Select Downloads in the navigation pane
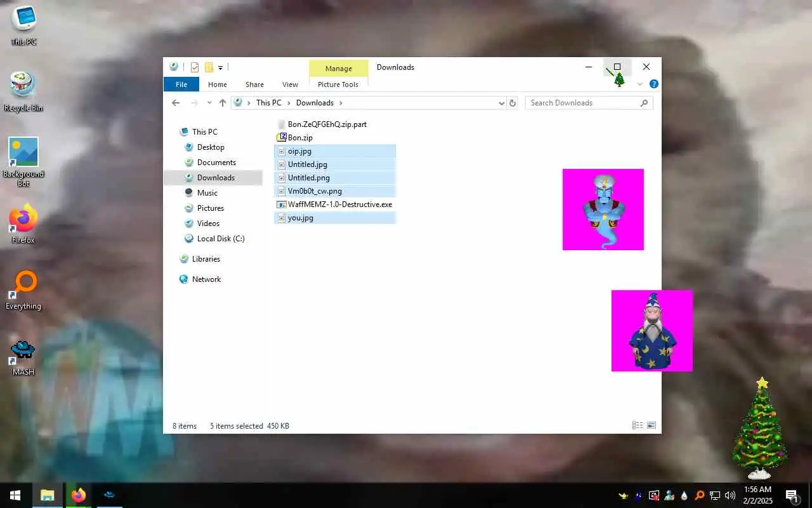The image size is (812, 508). tap(213, 178)
